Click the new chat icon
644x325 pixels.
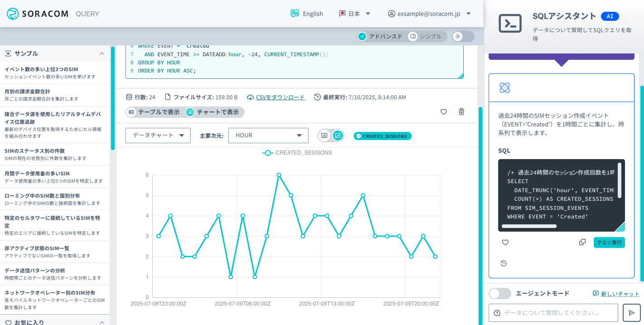coord(596,294)
